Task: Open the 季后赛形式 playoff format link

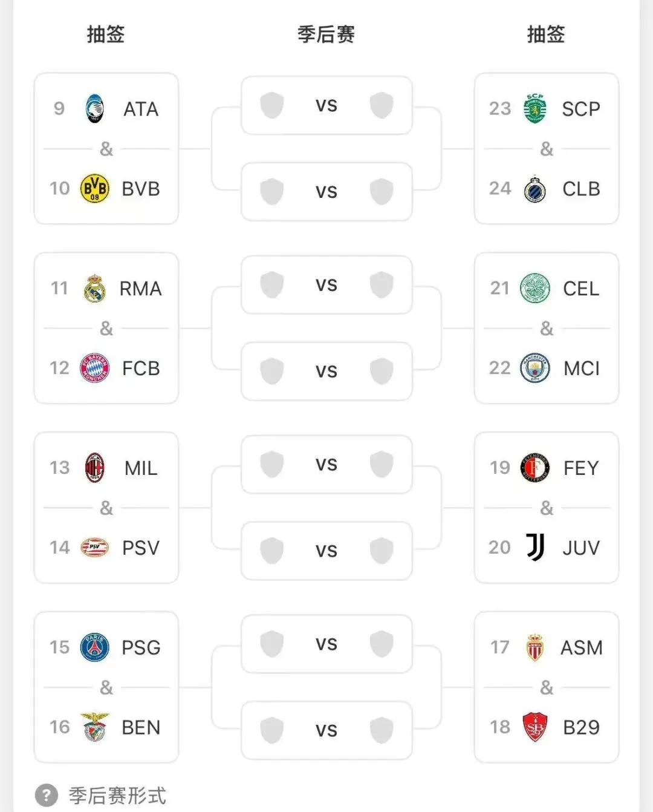Action: tap(117, 795)
